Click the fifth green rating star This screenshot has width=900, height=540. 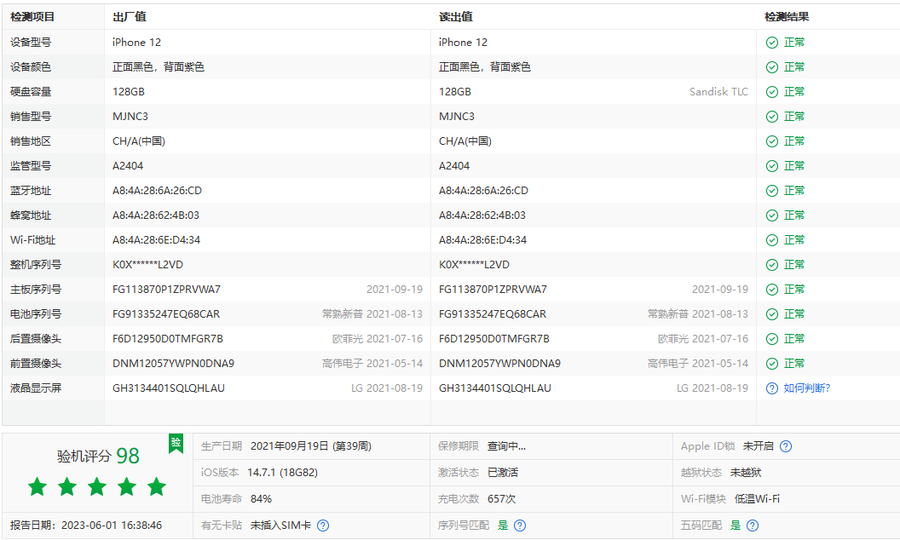[x=156, y=487]
